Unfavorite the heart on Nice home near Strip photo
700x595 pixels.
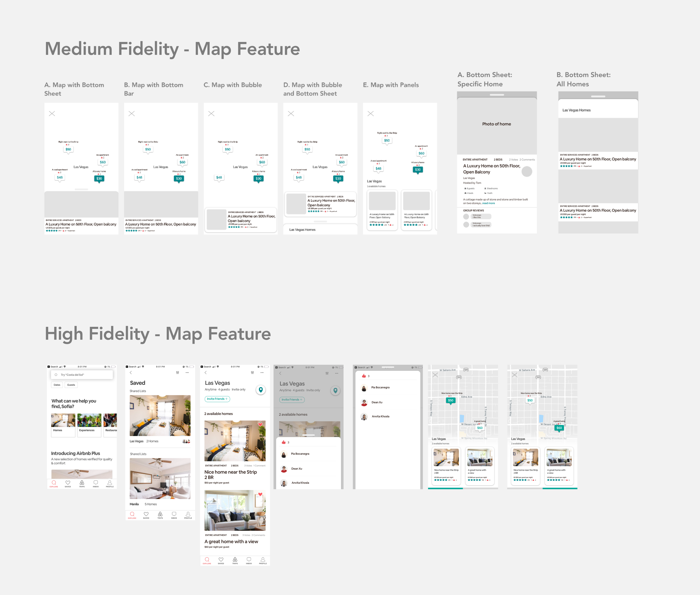pyautogui.click(x=260, y=425)
